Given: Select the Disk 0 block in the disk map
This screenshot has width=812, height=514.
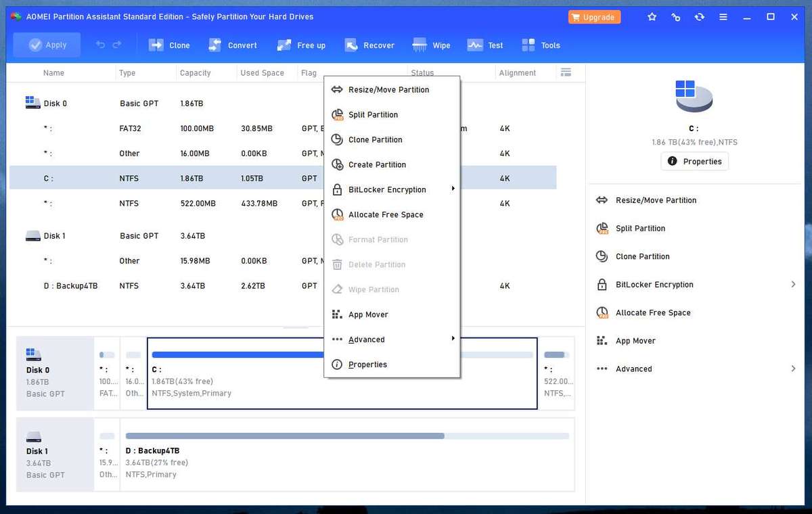Looking at the screenshot, I should point(55,373).
